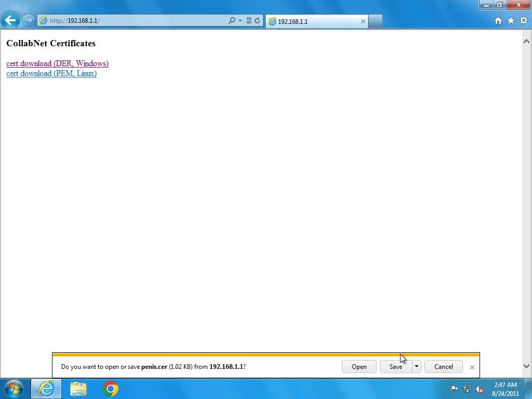The height and width of the screenshot is (399, 532).
Task: Click Cancel in the download bar
Action: click(x=444, y=366)
